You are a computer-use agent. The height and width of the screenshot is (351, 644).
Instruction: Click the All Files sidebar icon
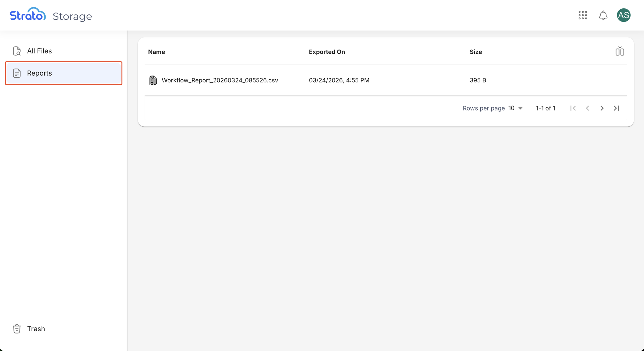[x=17, y=51]
